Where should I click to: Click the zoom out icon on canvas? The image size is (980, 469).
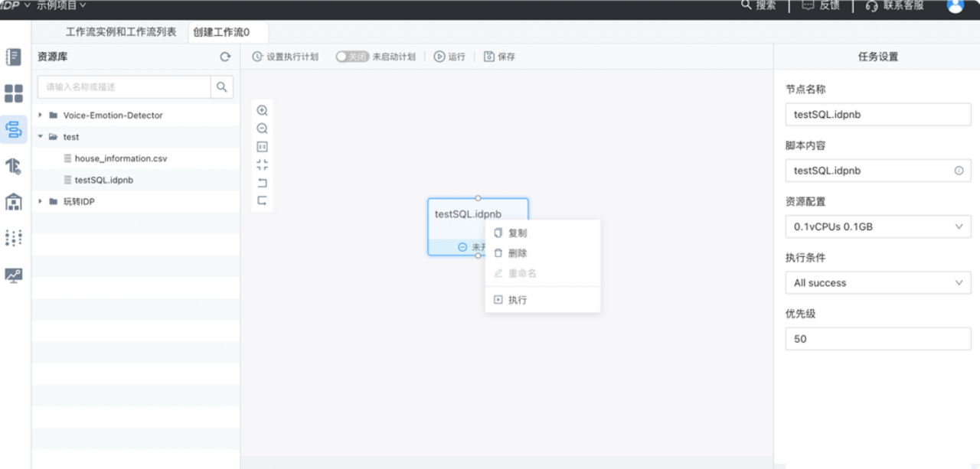(262, 129)
